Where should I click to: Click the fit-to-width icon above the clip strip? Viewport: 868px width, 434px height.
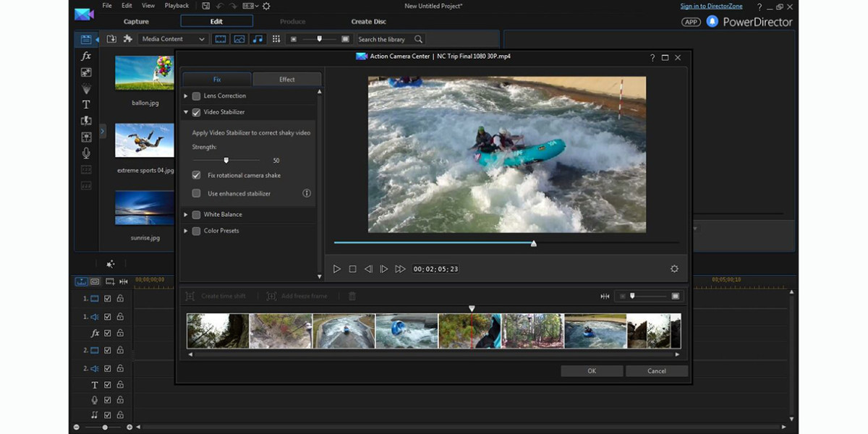[605, 296]
